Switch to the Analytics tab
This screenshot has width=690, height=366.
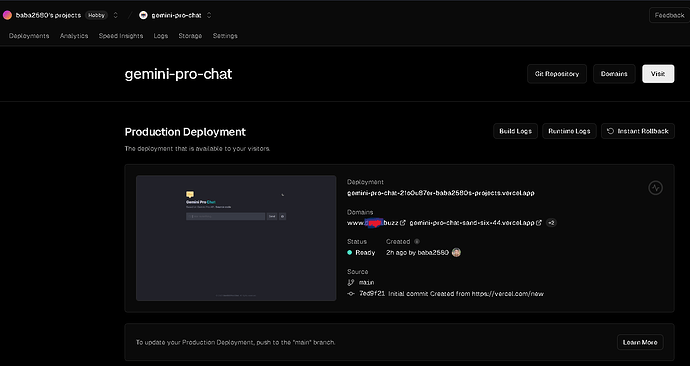coord(74,36)
